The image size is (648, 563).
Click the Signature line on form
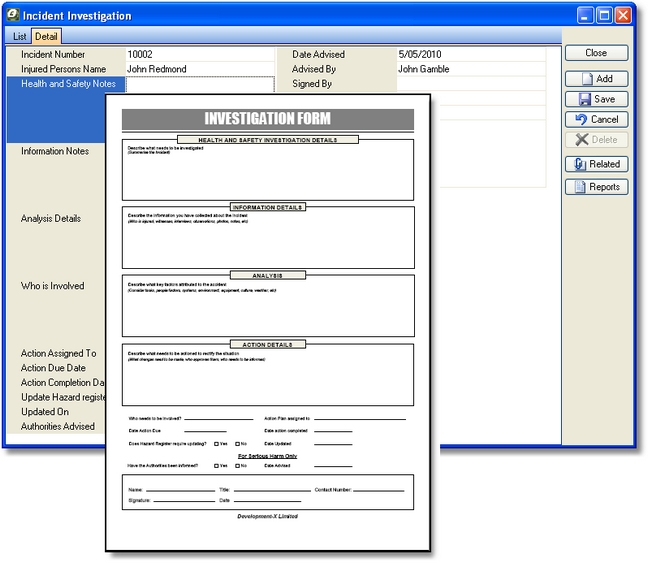click(184, 501)
